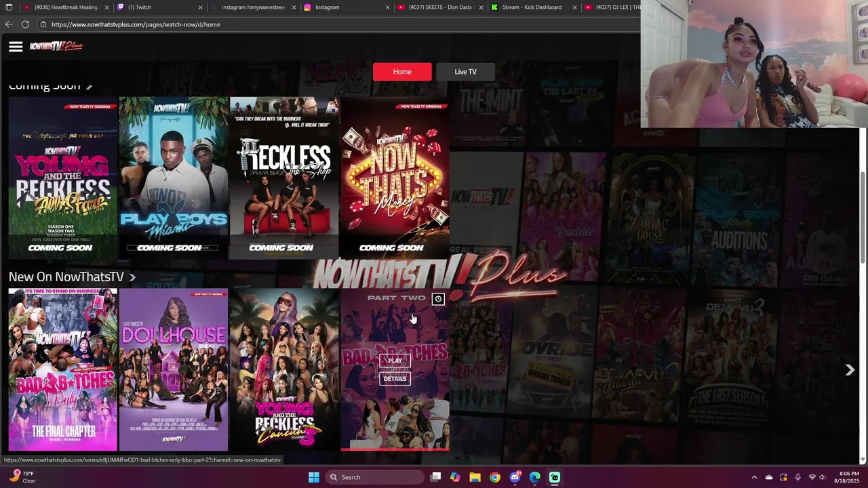Viewport: 868px width, 488px height.
Task: Click the address bar URL field
Action: click(339, 24)
